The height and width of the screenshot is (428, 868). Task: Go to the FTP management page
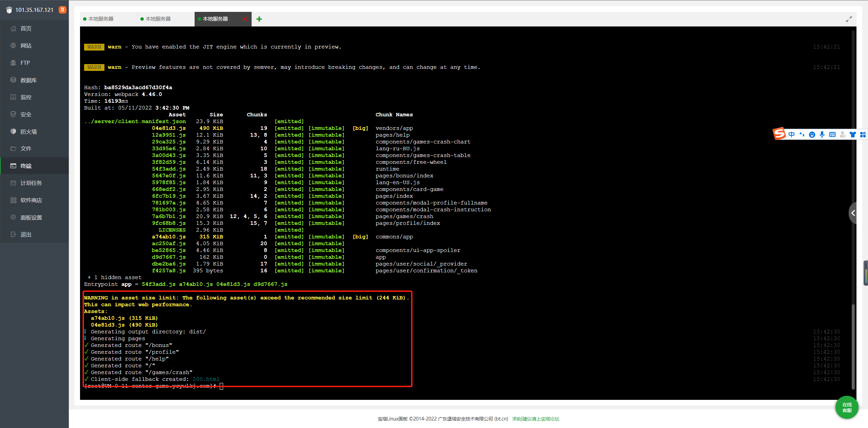25,63
